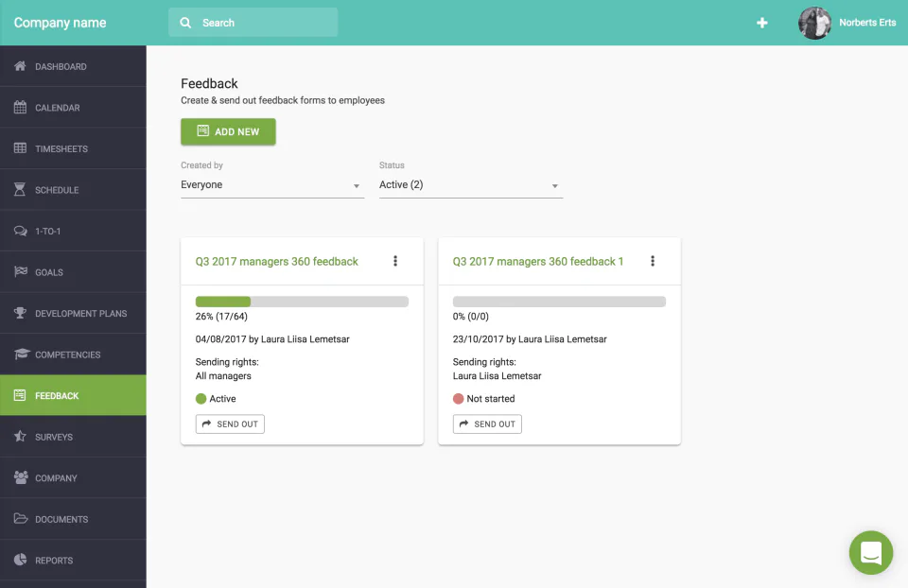Open the Created by Everyone dropdown
Image resolution: width=908 pixels, height=588 pixels.
[272, 185]
